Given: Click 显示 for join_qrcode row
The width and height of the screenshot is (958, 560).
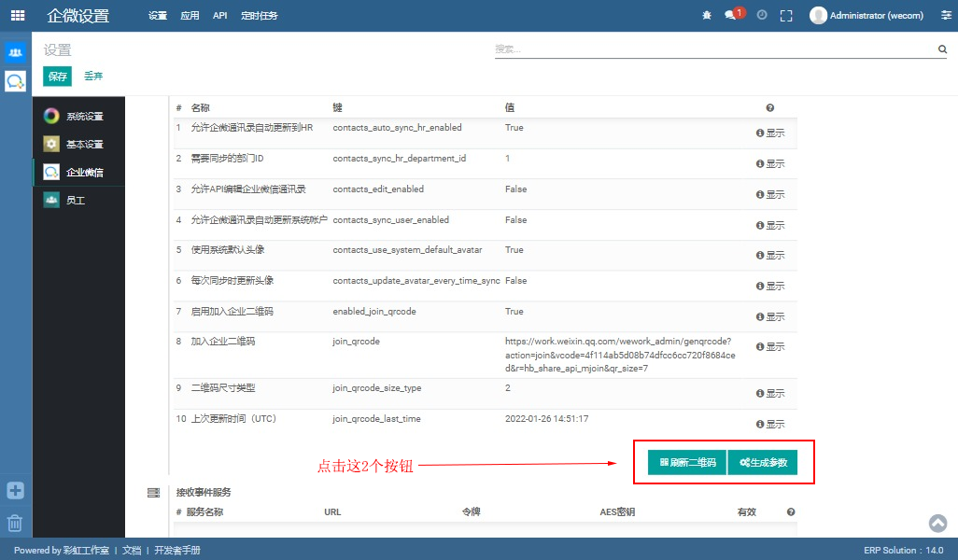Looking at the screenshot, I should [770, 347].
